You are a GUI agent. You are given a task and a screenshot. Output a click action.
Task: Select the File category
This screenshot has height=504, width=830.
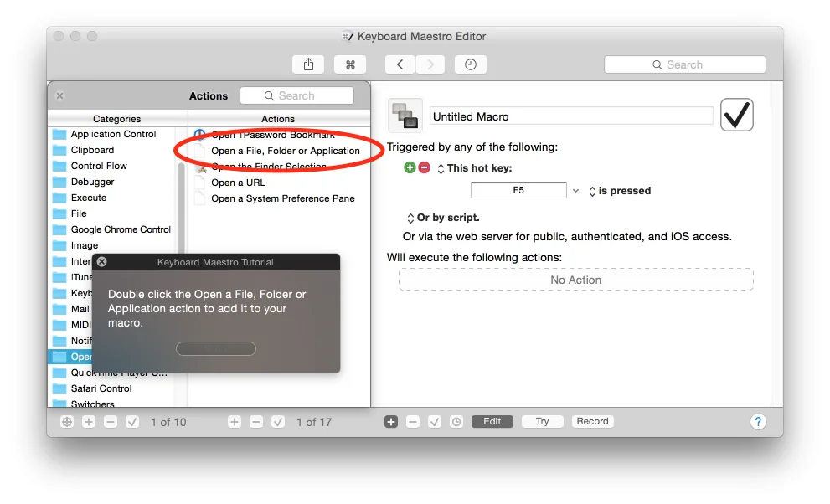(79, 213)
